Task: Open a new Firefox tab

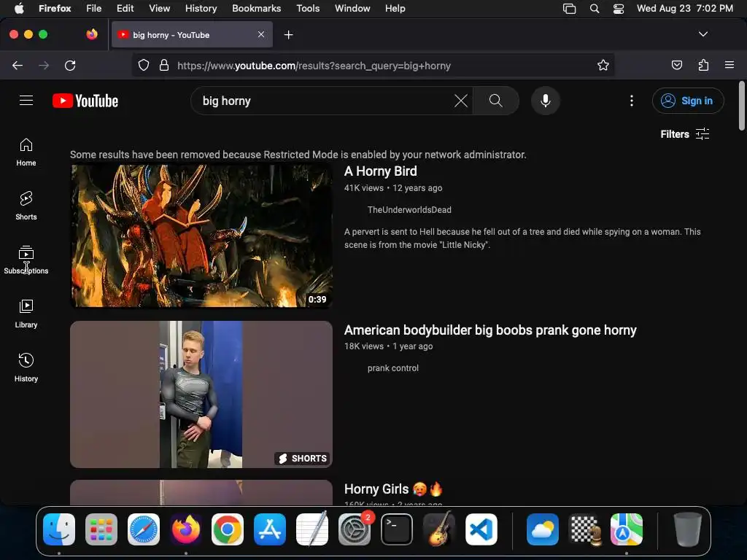Action: [288, 35]
